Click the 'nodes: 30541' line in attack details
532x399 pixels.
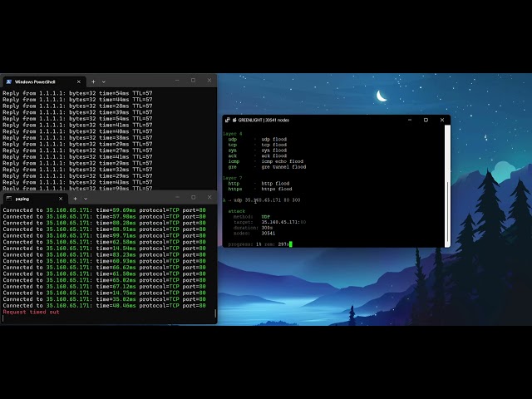pos(254,234)
